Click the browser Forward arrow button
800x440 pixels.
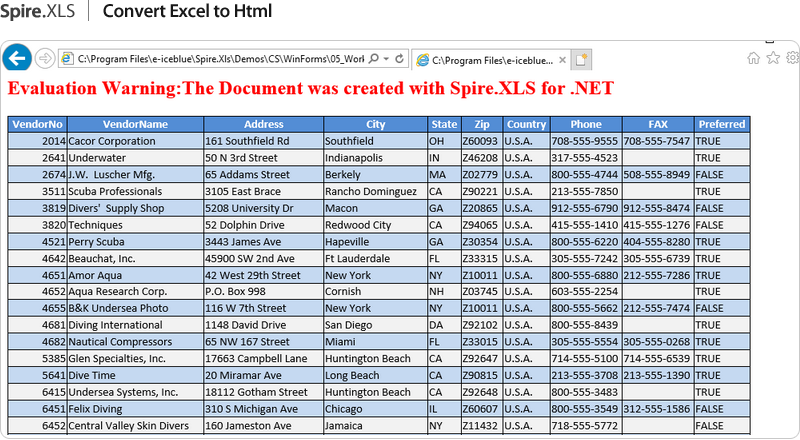click(45, 57)
